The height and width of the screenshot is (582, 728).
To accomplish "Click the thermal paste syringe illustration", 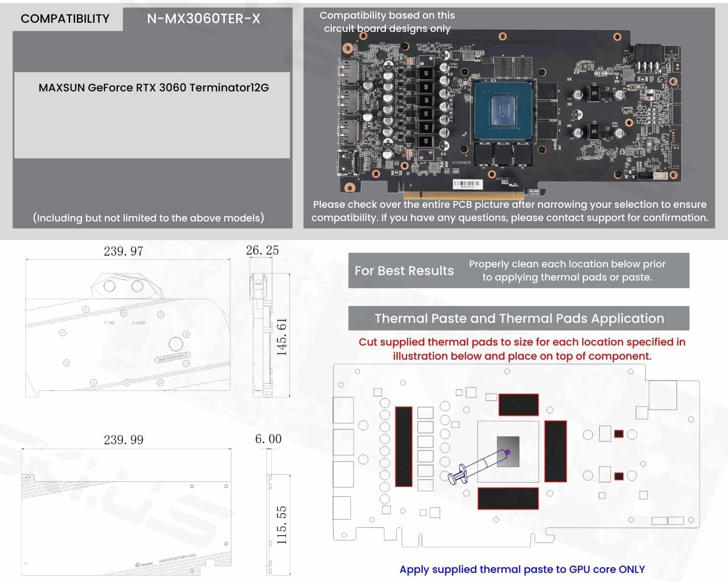I will (x=478, y=466).
